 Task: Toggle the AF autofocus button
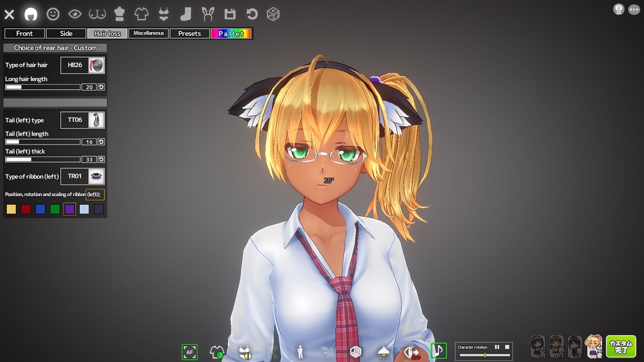[189, 352]
